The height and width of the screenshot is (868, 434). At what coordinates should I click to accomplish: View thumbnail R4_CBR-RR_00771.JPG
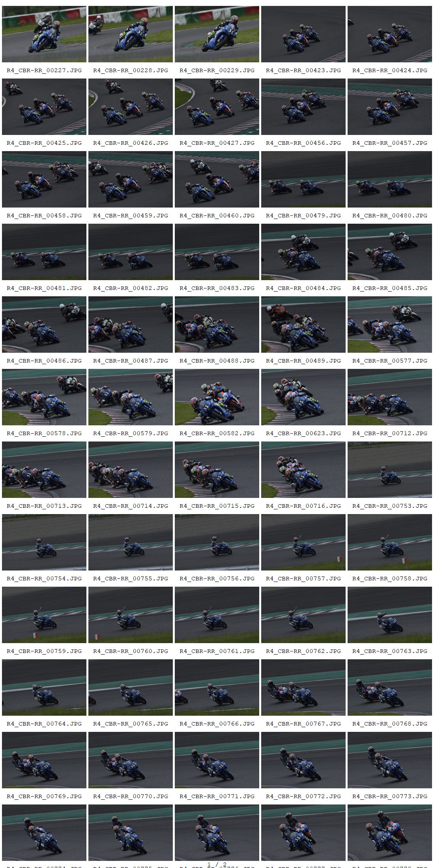click(x=217, y=760)
